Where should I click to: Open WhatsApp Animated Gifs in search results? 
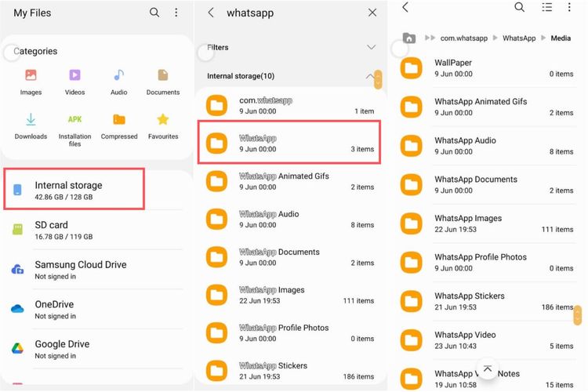pos(290,181)
